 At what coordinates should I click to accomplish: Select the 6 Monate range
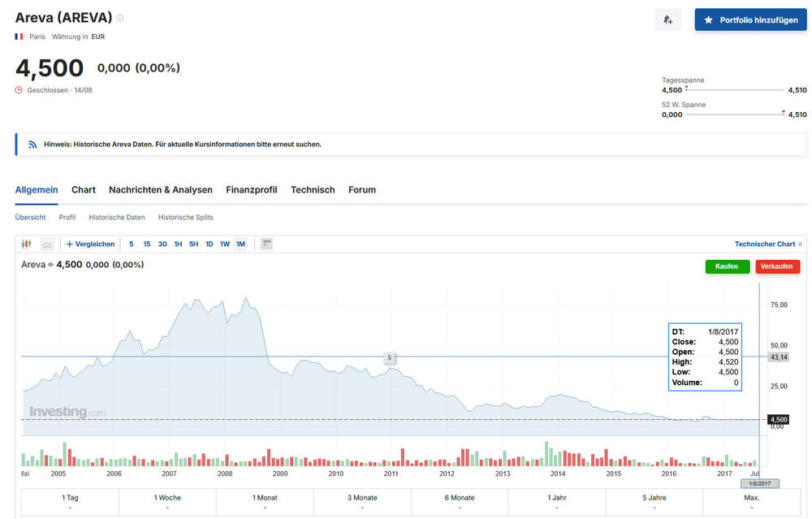point(460,501)
